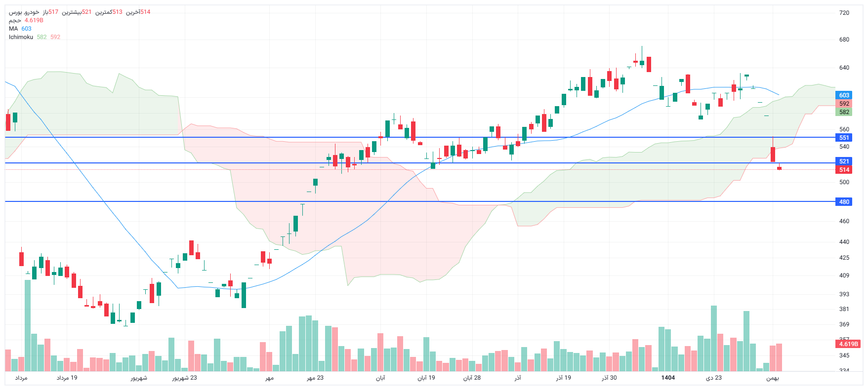Screen dimensions: 868x390
Task: Select the blue 521 price level tag
Action: coord(844,161)
